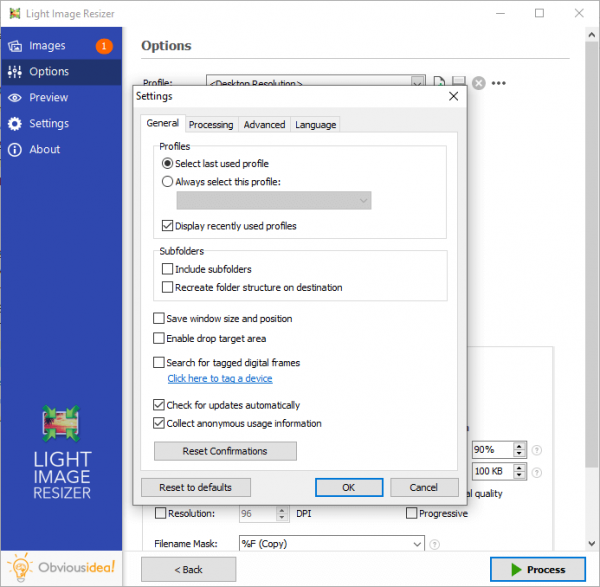600x587 pixels.
Task: Enable Save window size and position
Action: pos(158,318)
